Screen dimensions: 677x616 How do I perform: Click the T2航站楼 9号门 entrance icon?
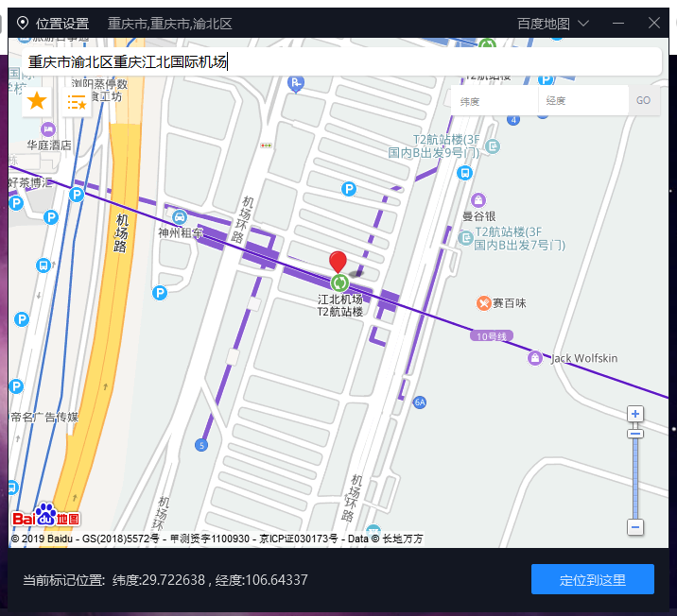coord(493,146)
